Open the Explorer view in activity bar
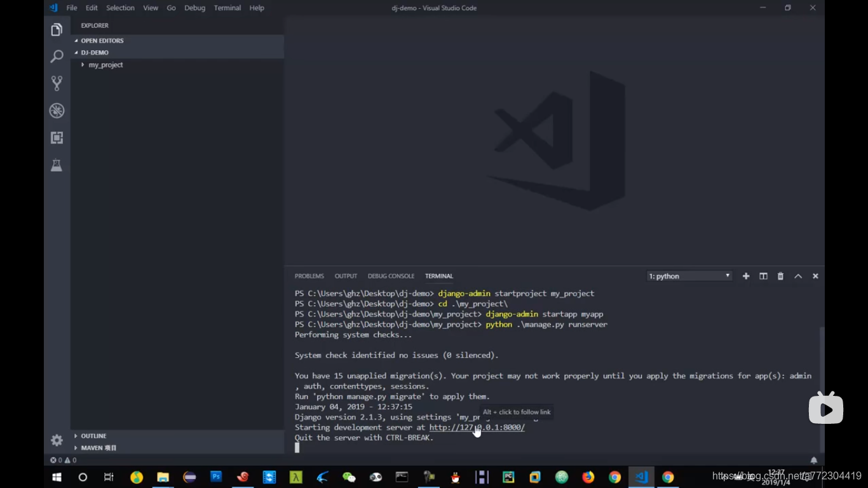 (57, 30)
